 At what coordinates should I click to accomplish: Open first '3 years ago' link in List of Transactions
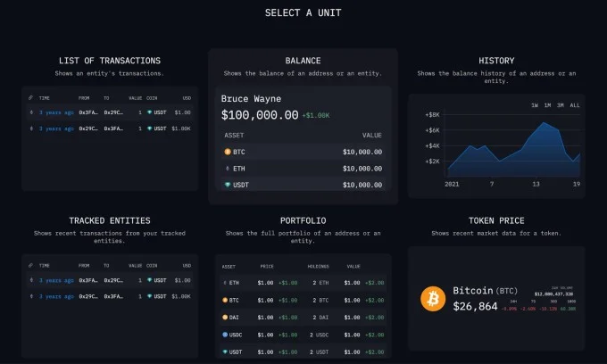coord(54,112)
